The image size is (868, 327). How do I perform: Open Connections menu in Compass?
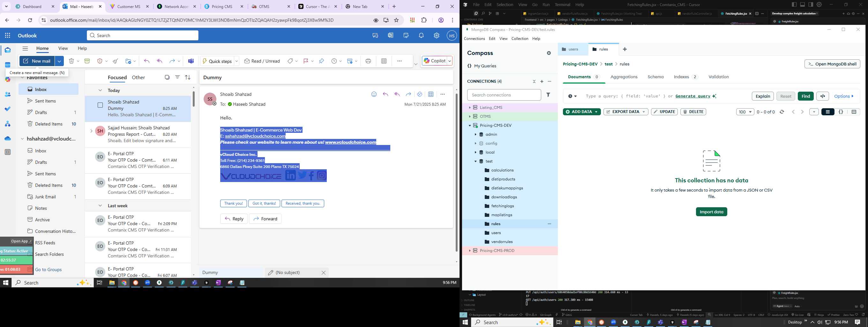[x=474, y=39]
